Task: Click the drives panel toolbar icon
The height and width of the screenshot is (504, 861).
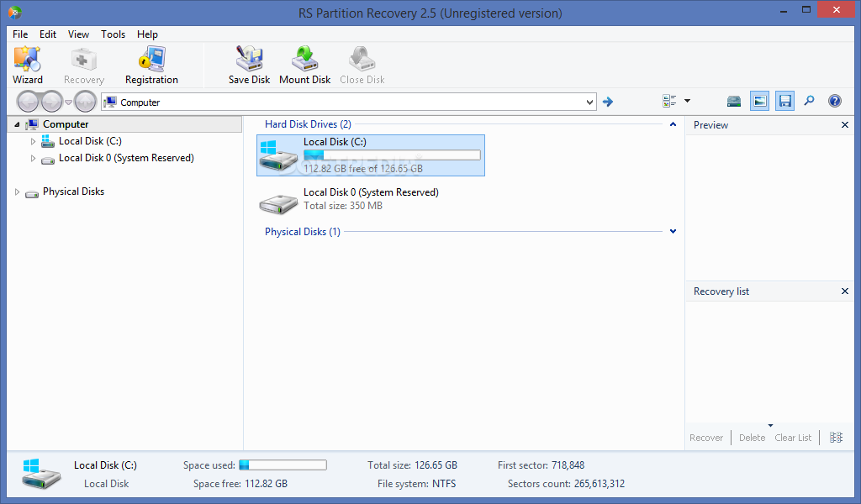Action: (x=733, y=101)
